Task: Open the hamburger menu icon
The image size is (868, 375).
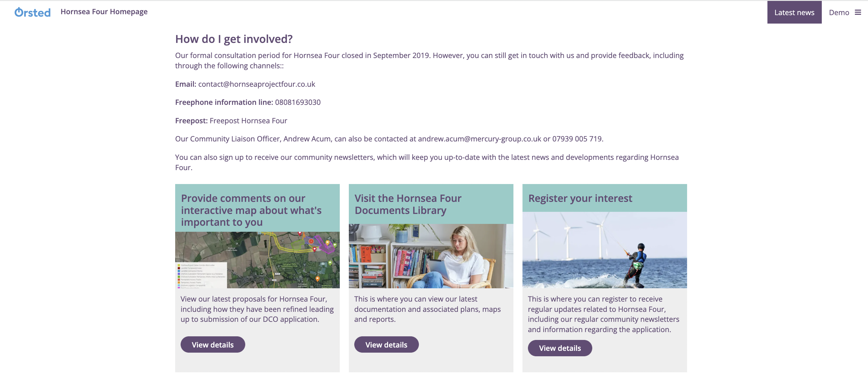Action: 858,12
